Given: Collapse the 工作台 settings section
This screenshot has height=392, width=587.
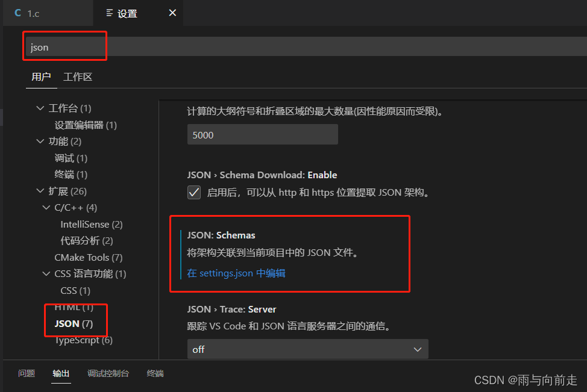Looking at the screenshot, I should tap(38, 108).
